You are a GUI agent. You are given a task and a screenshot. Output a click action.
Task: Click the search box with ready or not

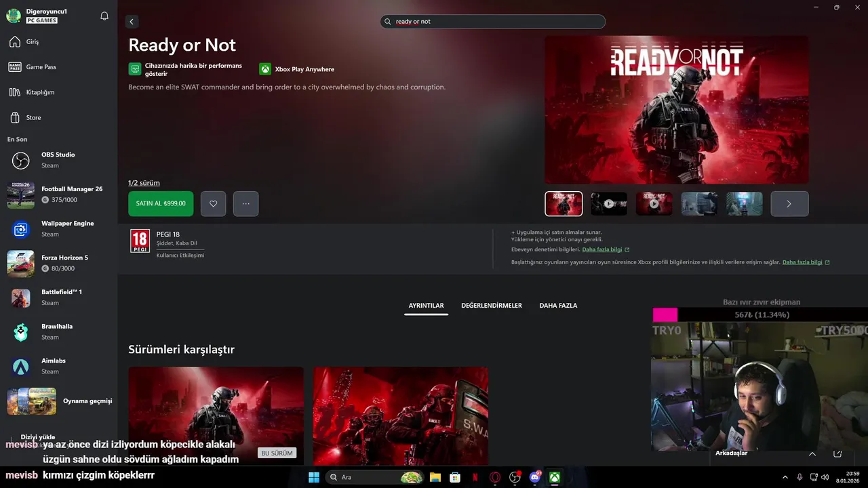[492, 22]
